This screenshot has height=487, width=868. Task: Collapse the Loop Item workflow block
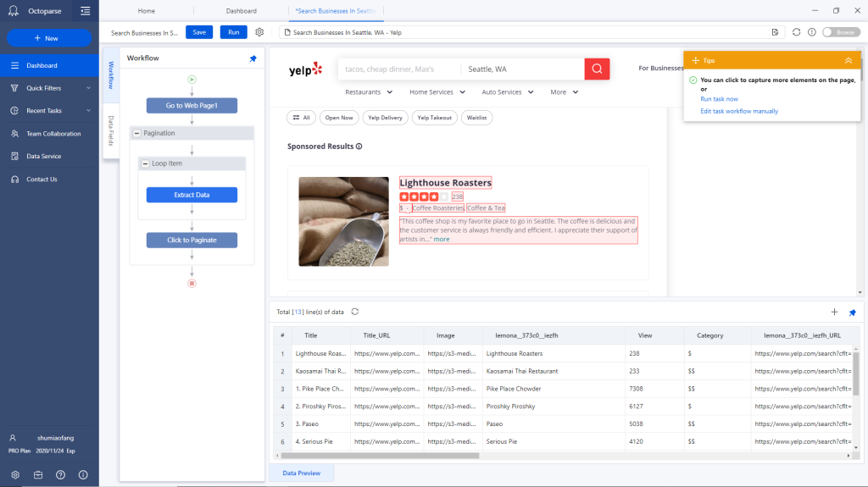coord(145,163)
